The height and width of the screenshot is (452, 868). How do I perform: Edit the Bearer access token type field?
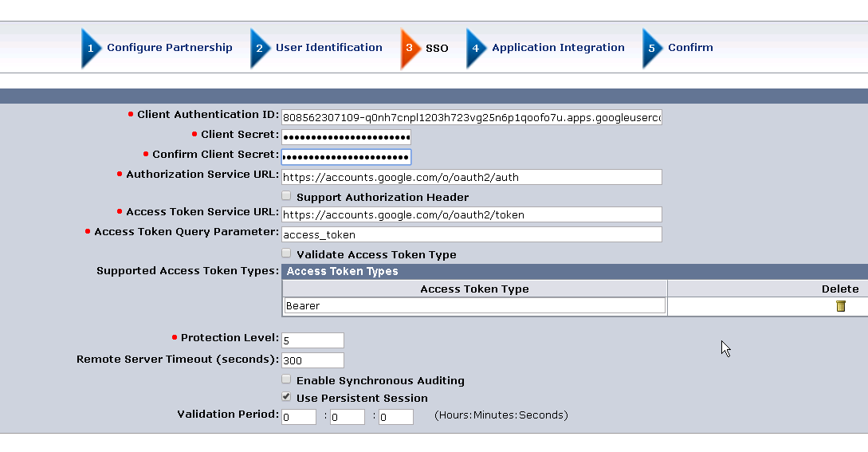(474, 306)
